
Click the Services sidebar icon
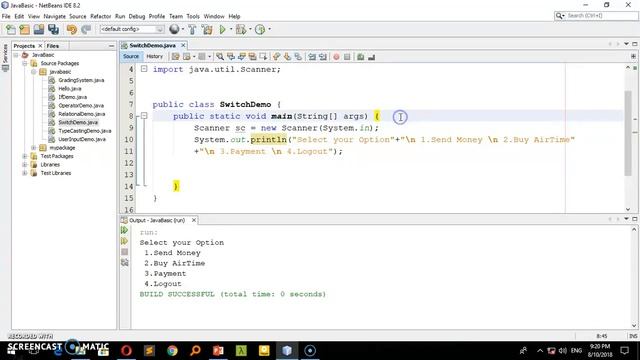5,69
